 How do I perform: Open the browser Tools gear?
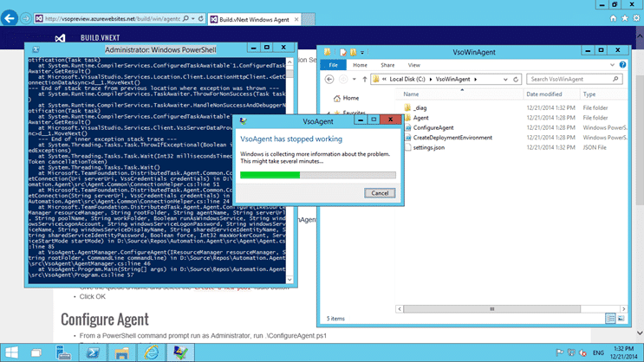636,18
